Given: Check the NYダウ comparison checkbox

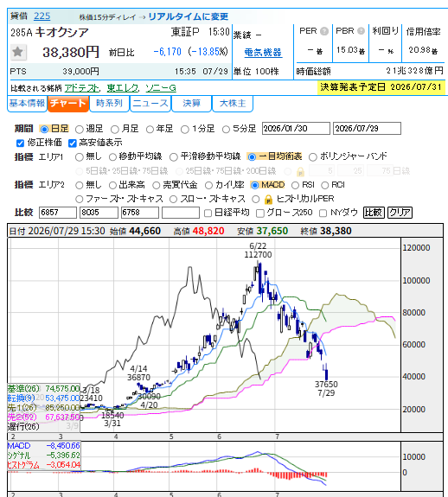Looking at the screenshot, I should 323,213.
